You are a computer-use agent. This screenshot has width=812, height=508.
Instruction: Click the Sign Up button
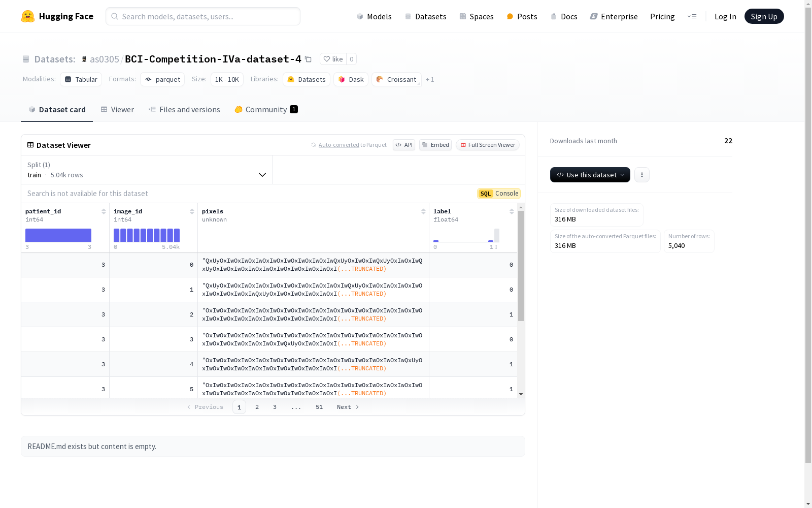click(764, 16)
